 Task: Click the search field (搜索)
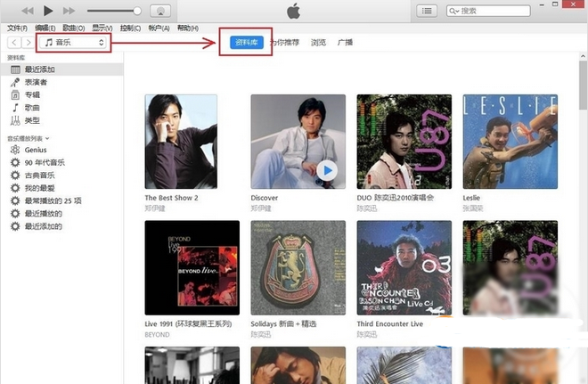(x=488, y=11)
